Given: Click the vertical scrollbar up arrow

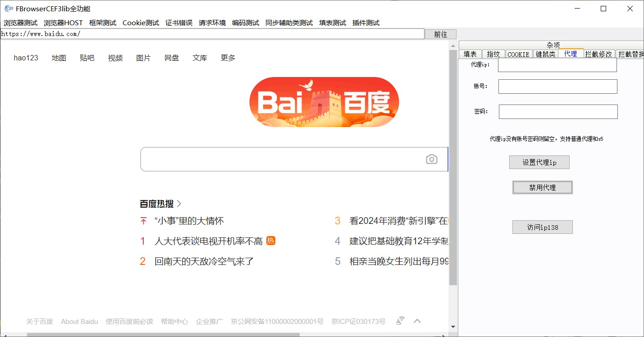Looking at the screenshot, I should tap(453, 46).
